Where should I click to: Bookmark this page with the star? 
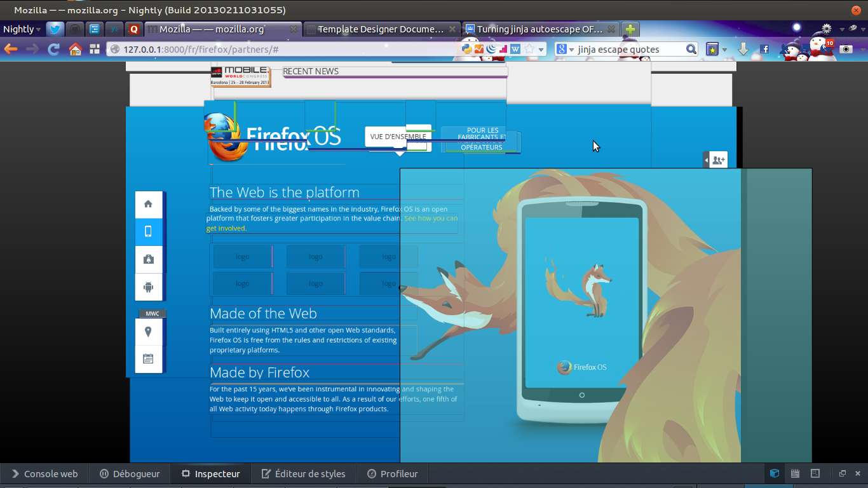[x=529, y=49]
